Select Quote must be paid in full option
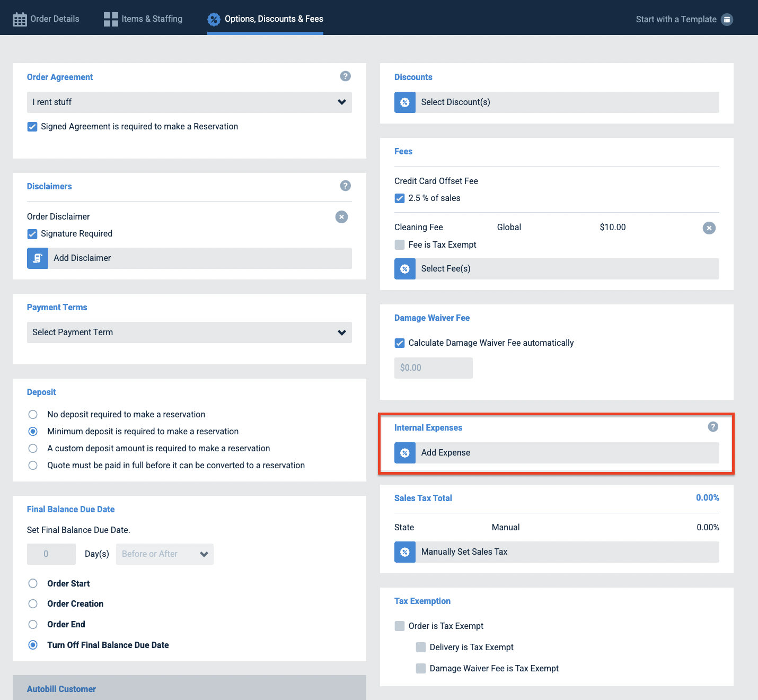This screenshot has height=700, width=758. (33, 466)
